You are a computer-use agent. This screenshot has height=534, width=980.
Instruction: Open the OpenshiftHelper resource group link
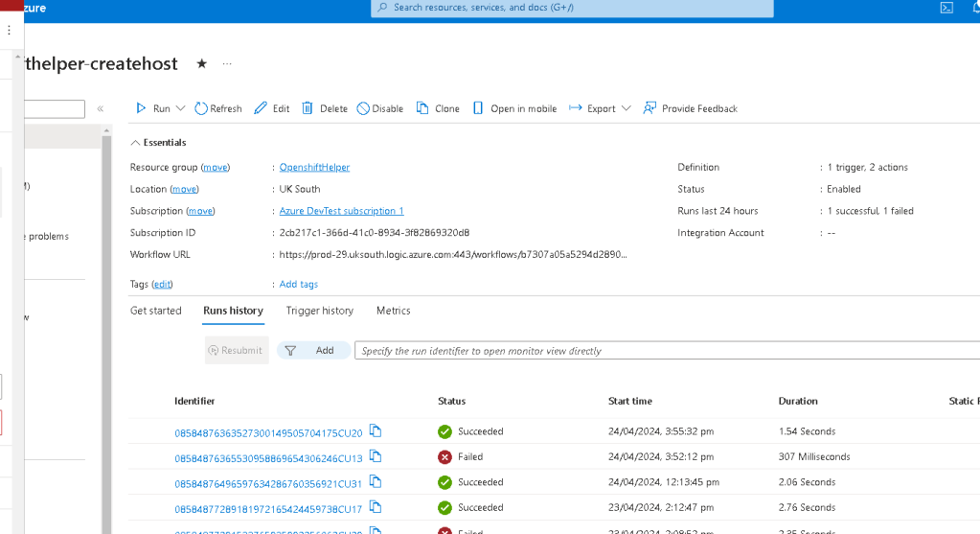click(x=314, y=167)
